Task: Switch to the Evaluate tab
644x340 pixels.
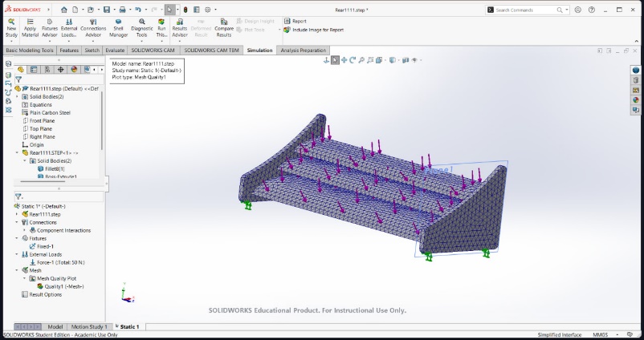Action: pos(115,51)
